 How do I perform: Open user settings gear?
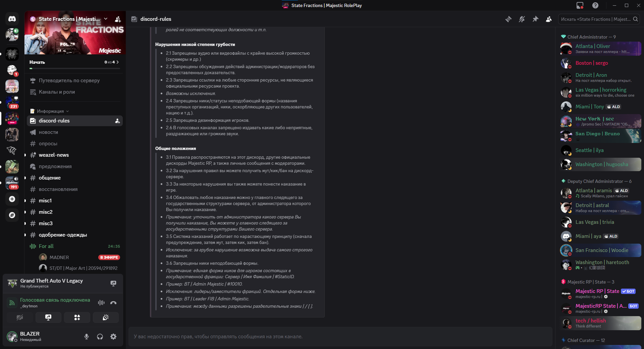point(113,337)
